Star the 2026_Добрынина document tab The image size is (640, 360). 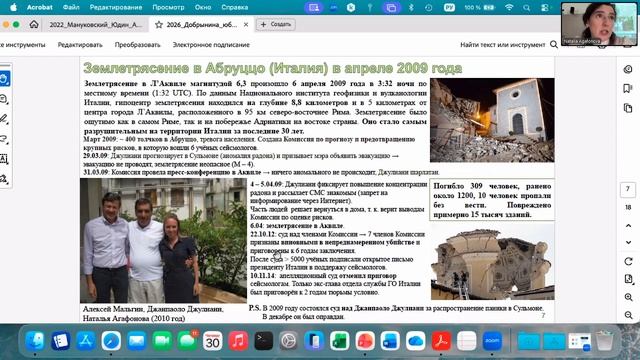click(x=159, y=24)
